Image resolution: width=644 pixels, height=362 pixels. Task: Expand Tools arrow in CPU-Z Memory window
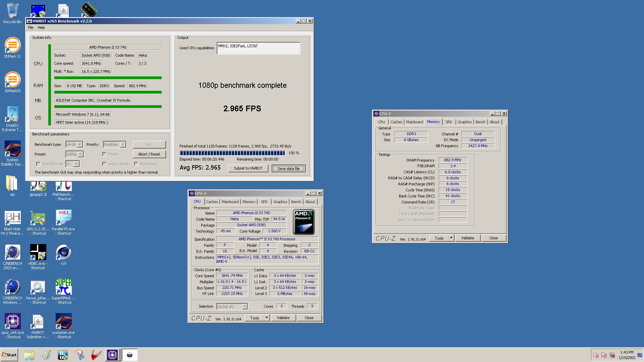pos(451,238)
